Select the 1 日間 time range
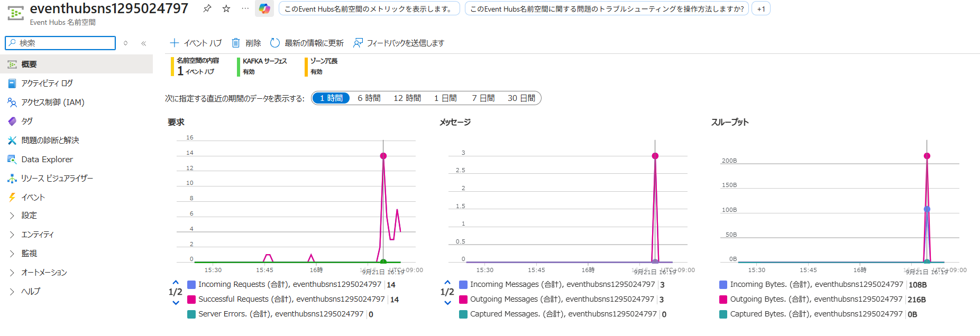 pos(445,98)
